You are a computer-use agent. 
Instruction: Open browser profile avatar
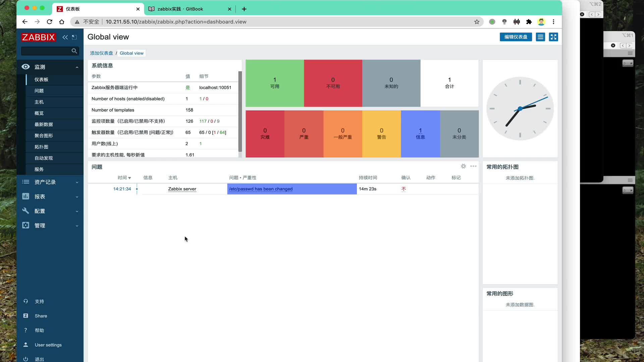coord(541,22)
